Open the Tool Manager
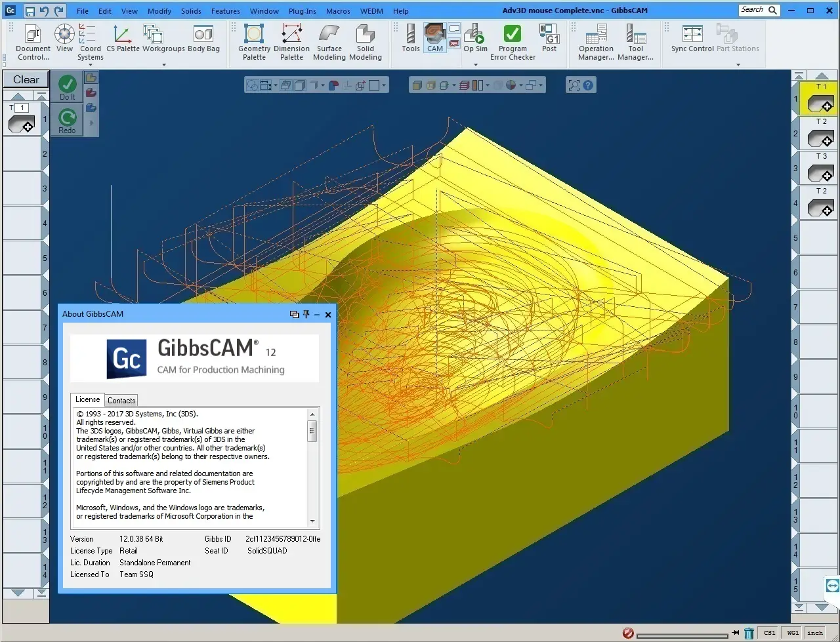 tap(635, 42)
